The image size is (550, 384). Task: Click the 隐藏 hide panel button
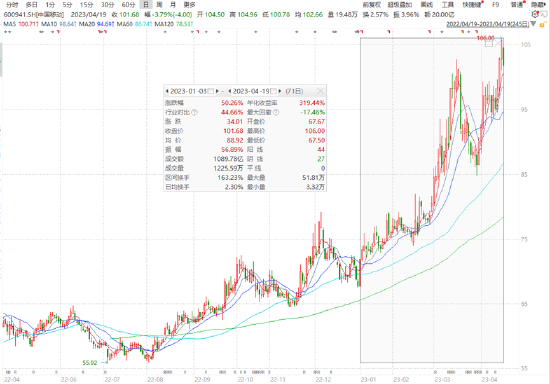click(x=538, y=5)
